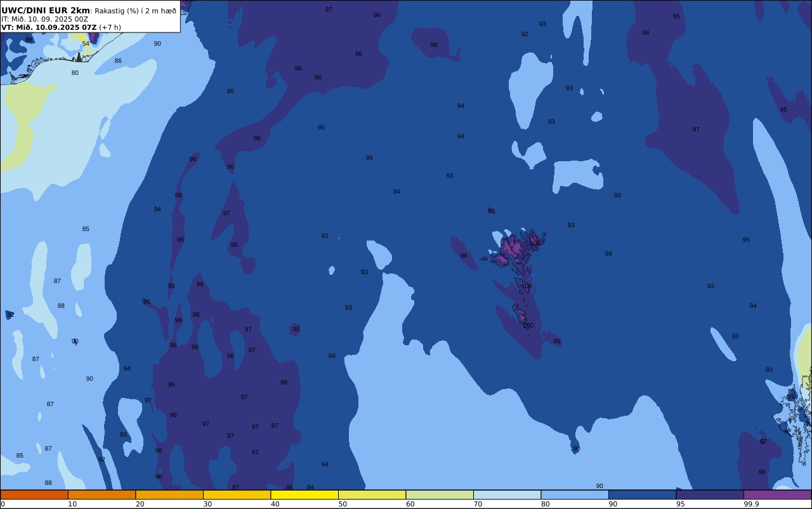The height and width of the screenshot is (509, 812).
Task: Click the purple above-99.9 legend swatch
Action: [x=777, y=494]
